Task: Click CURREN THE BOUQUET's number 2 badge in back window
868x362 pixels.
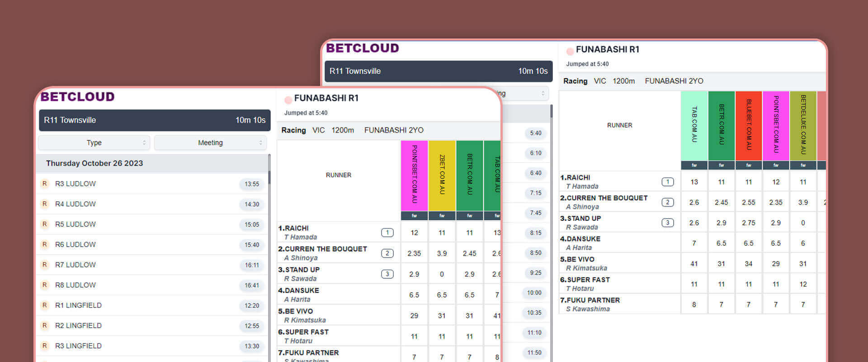Action: (x=668, y=202)
